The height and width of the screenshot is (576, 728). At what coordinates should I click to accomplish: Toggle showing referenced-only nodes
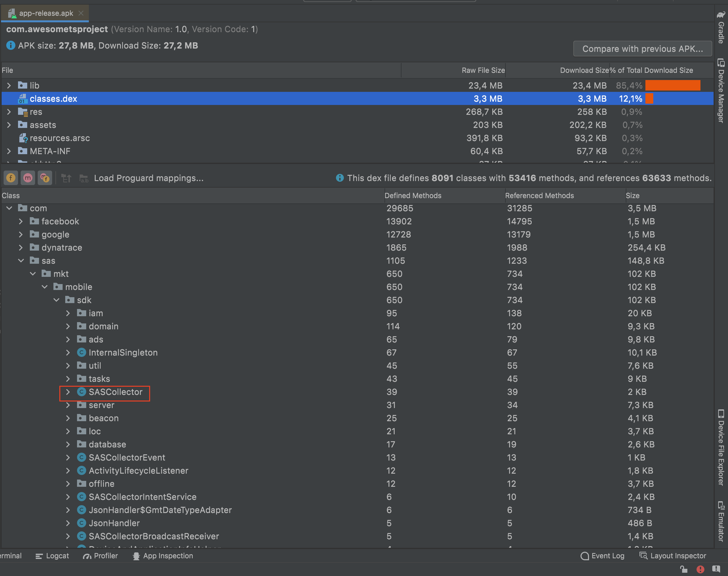[x=45, y=178]
